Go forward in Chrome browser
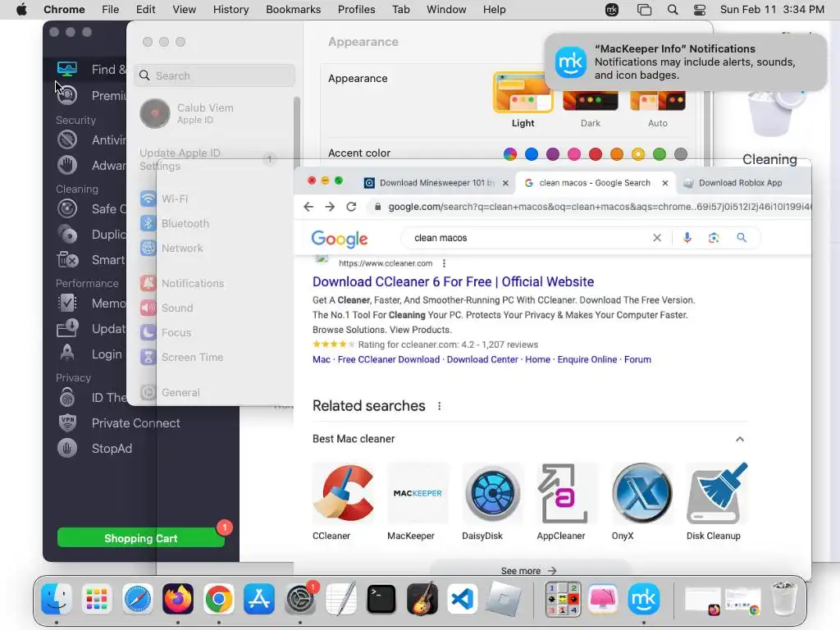 point(330,207)
